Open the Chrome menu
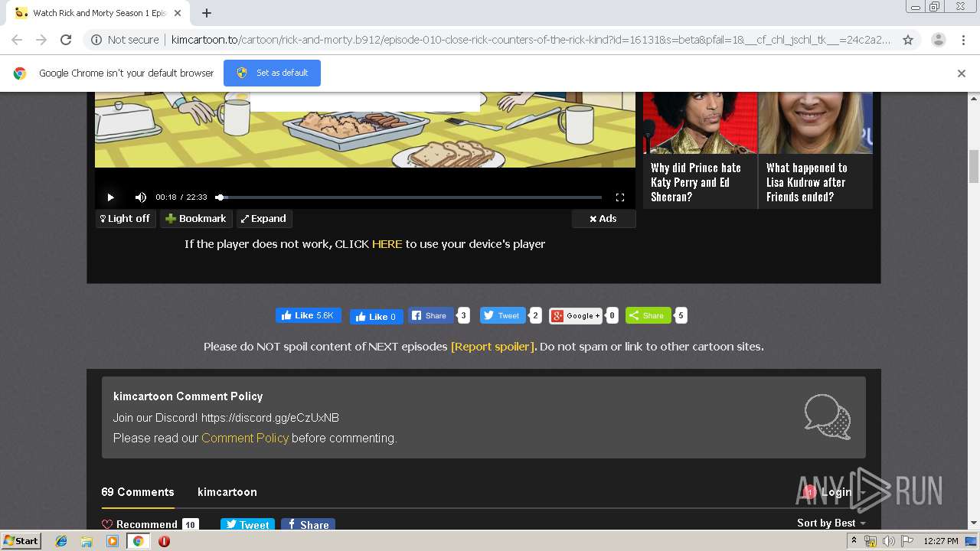 click(963, 40)
